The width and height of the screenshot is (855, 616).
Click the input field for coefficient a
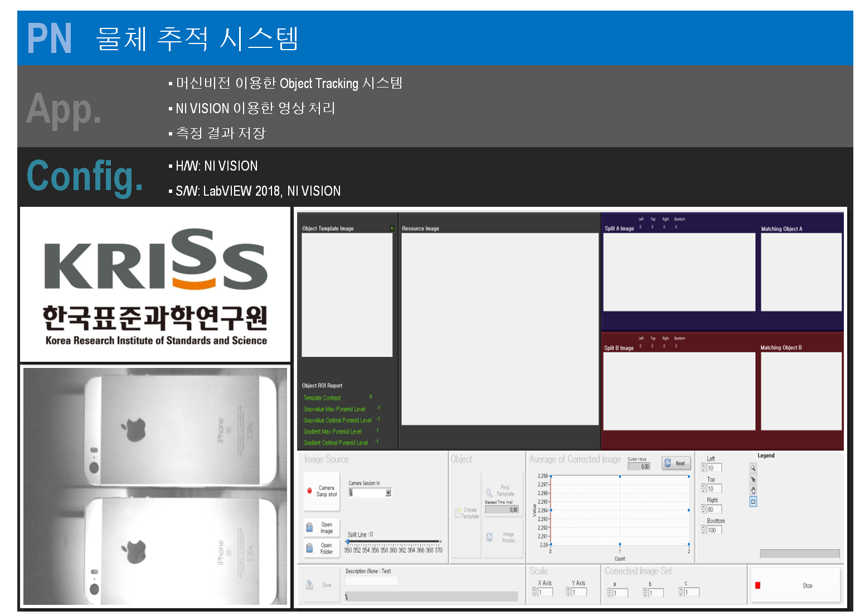(620, 593)
